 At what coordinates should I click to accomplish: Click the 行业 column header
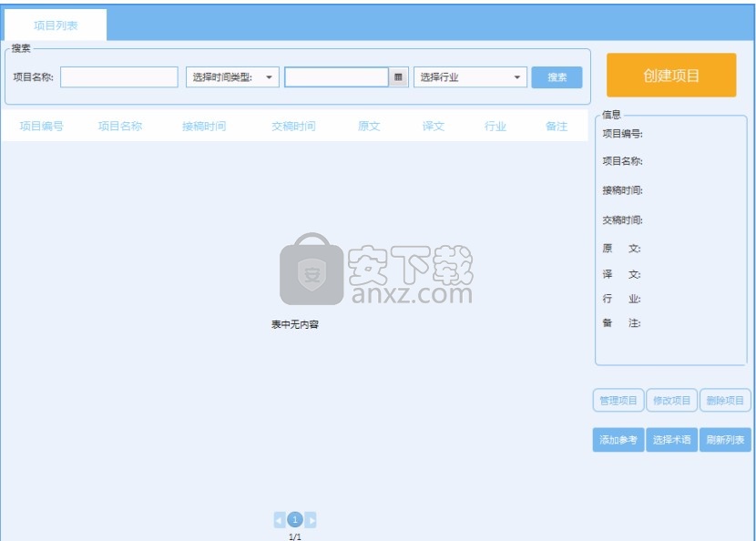coord(495,127)
